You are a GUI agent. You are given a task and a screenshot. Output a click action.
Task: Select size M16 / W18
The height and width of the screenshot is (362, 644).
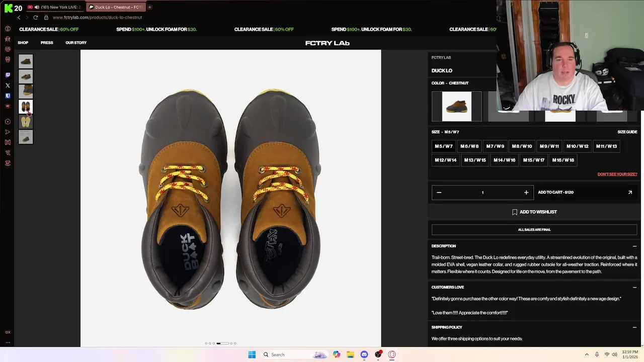pyautogui.click(x=563, y=160)
